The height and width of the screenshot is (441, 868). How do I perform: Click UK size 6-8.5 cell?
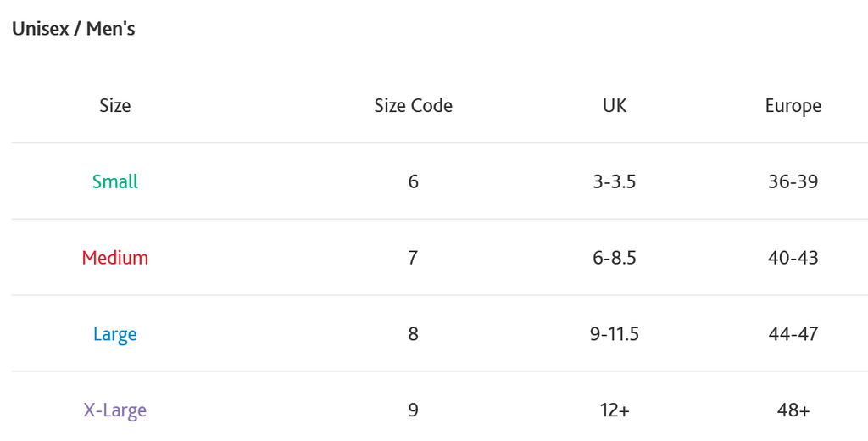(615, 258)
